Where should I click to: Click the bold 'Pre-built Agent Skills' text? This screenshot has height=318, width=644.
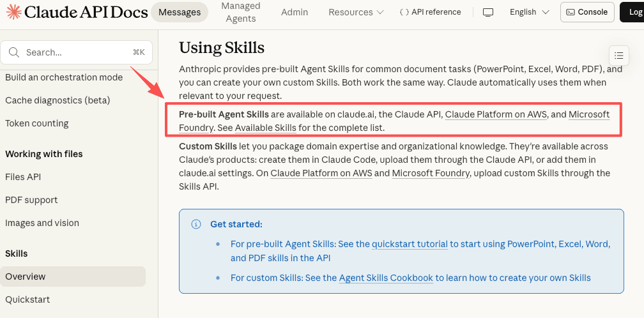pyautogui.click(x=224, y=114)
